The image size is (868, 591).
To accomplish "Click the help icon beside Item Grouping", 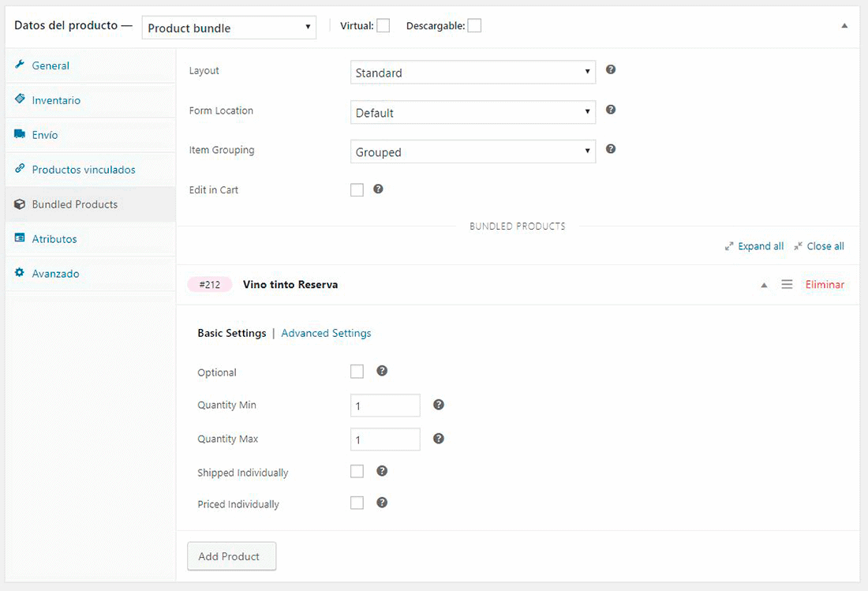I will point(611,149).
